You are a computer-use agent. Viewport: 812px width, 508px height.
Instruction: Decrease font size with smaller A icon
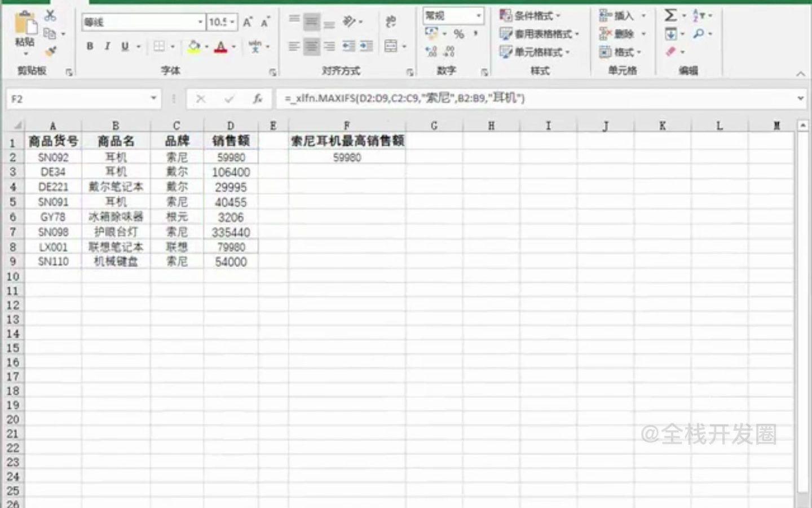[x=264, y=23]
